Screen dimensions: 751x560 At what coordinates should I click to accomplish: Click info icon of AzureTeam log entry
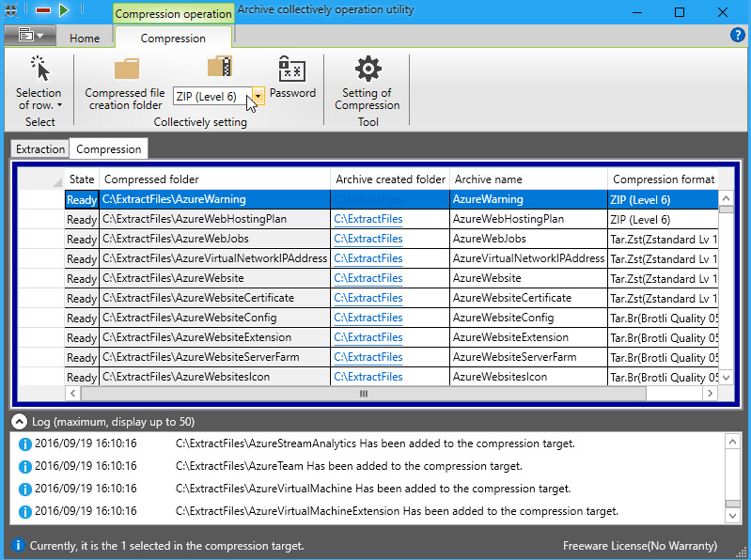24,466
